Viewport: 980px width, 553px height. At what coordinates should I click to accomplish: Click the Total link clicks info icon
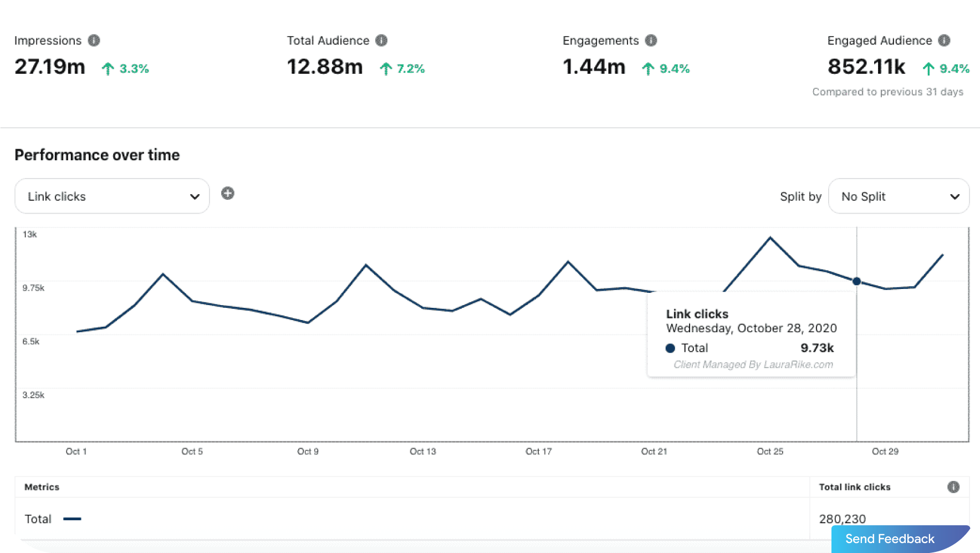coord(953,486)
